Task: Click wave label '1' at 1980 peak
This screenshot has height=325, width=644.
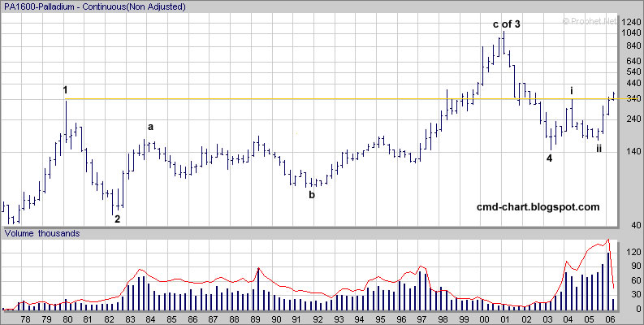Action: click(65, 90)
